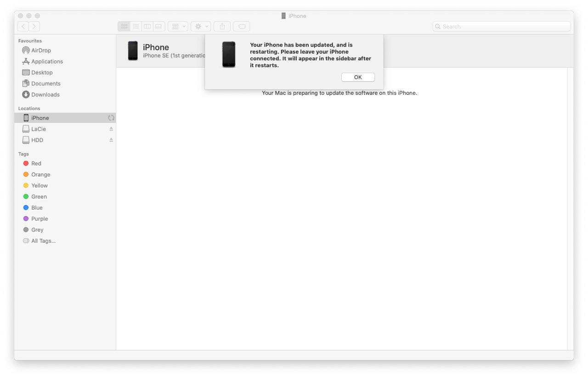Viewport: 588px width, 378px height.
Task: Select the LaCie drive
Action: (65, 129)
